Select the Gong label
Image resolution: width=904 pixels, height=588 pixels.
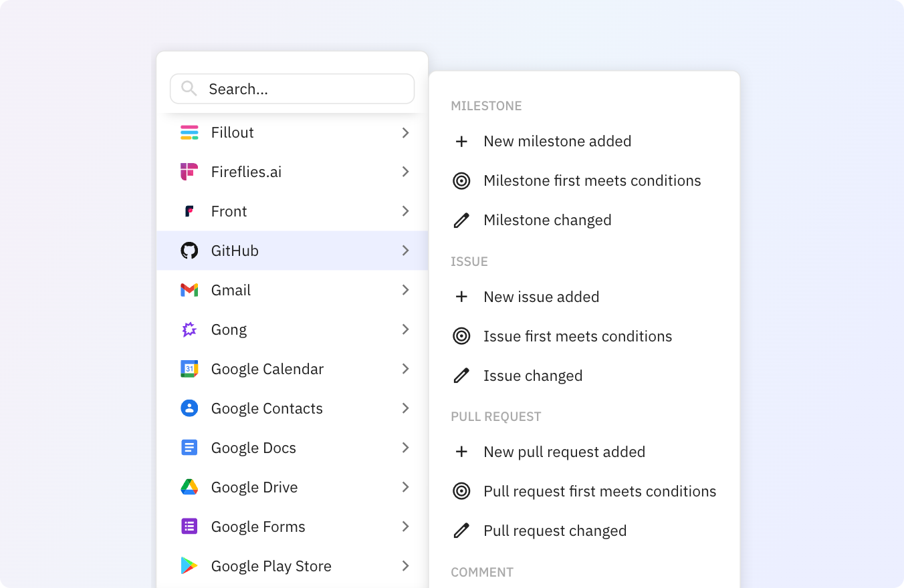(x=229, y=329)
